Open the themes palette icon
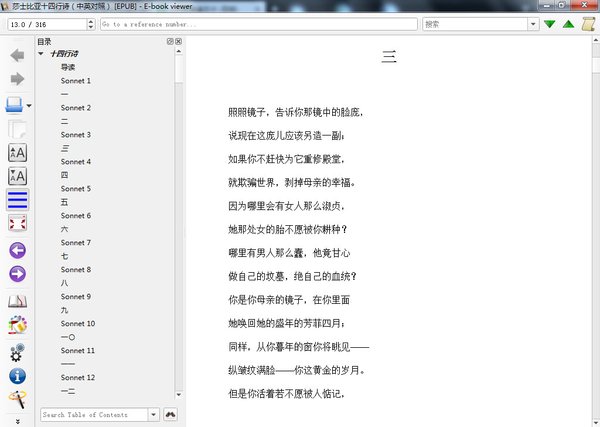The height and width of the screenshot is (427, 600). (17, 325)
